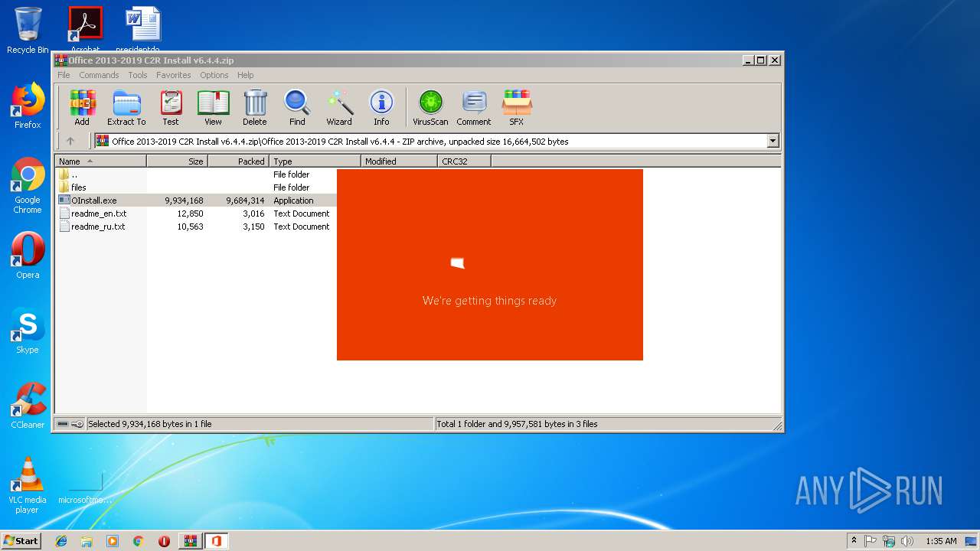Sort by Size column header

(x=177, y=161)
